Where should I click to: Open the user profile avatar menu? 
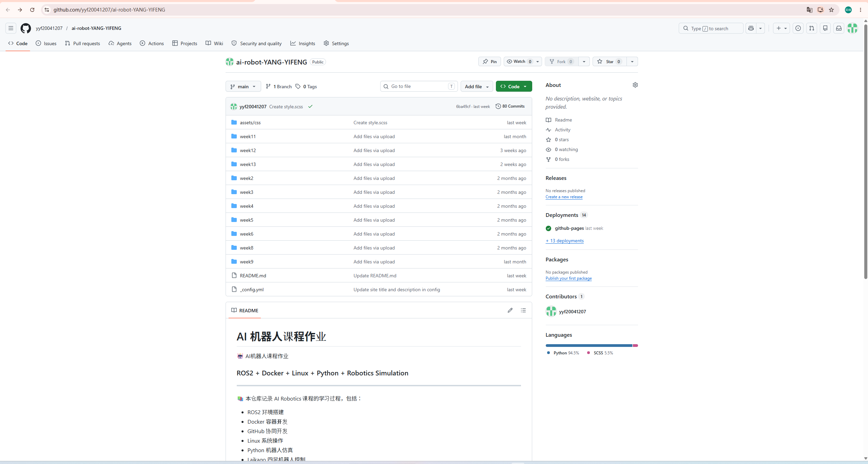tap(852, 28)
